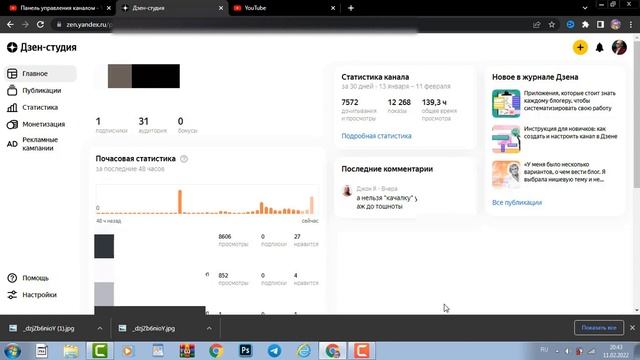Click the 7572 дочитывания value
Image resolution: width=640 pixels, height=360 pixels.
coord(350,102)
